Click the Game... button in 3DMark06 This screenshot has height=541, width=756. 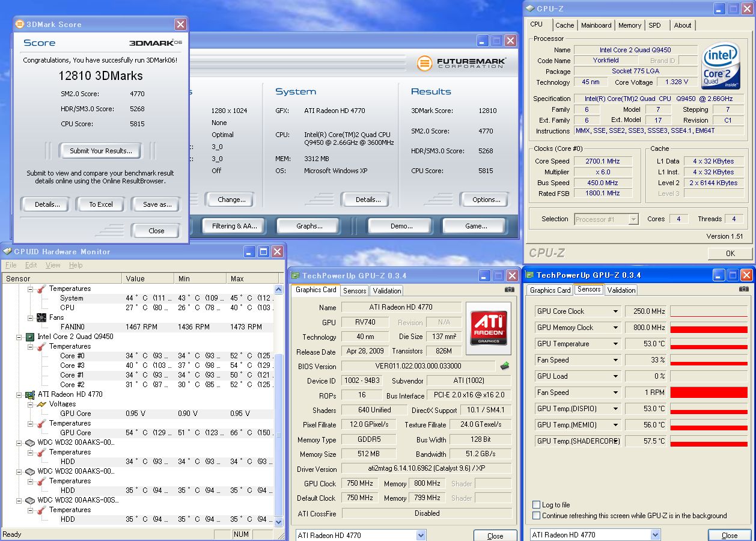(x=475, y=226)
